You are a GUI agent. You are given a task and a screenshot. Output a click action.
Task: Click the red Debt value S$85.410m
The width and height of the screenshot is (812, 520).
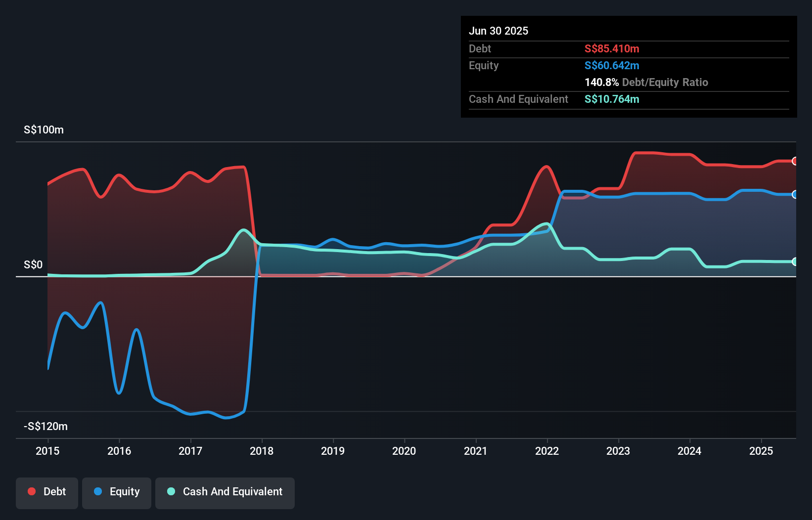pos(611,48)
